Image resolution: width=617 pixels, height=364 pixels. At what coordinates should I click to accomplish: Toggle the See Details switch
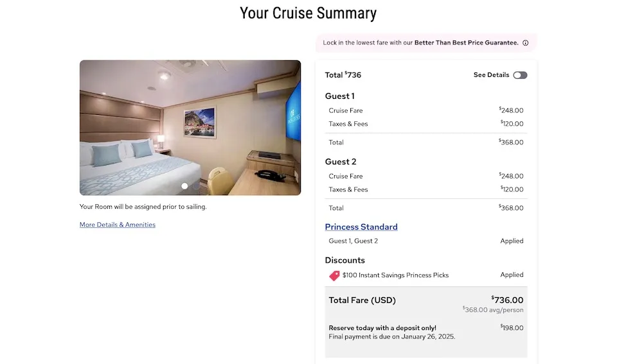click(x=520, y=75)
